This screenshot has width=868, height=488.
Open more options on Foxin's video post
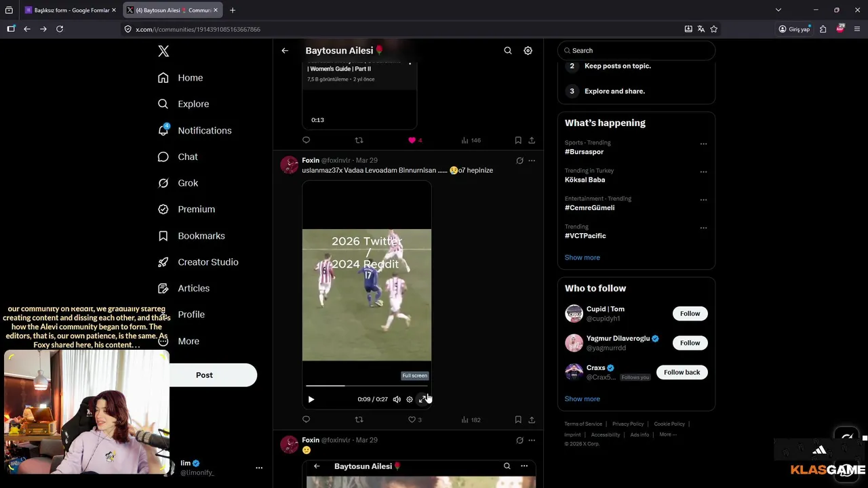pos(532,161)
